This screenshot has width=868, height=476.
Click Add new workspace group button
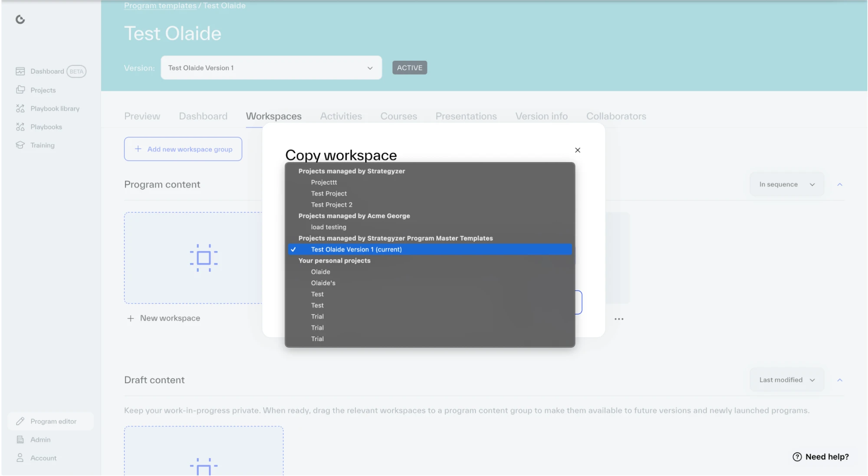(183, 149)
